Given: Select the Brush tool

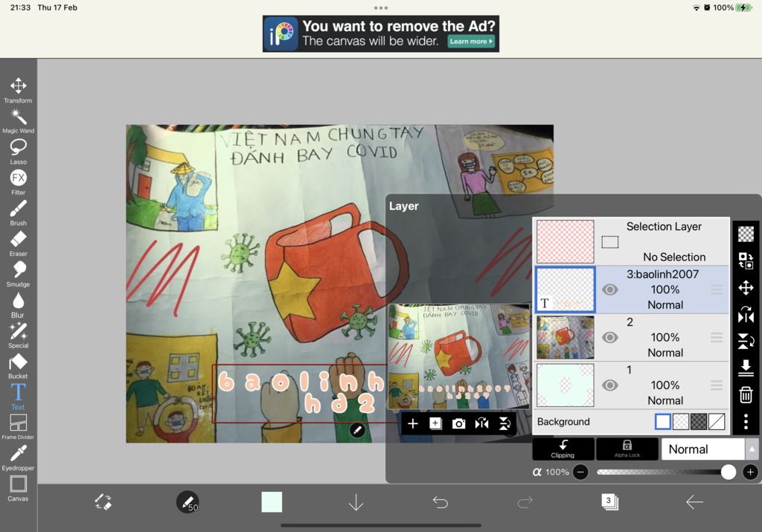Looking at the screenshot, I should 18,213.
